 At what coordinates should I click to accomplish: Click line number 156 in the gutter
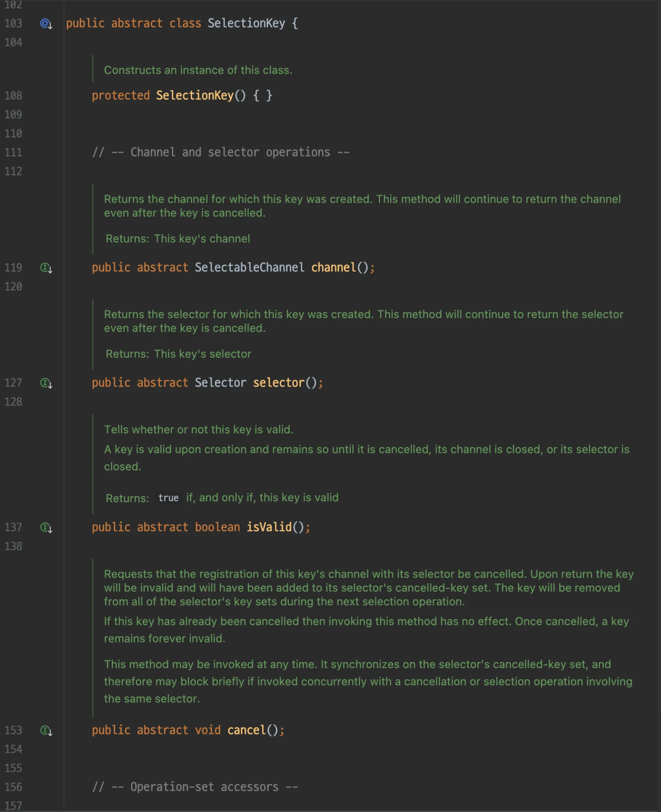click(13, 787)
